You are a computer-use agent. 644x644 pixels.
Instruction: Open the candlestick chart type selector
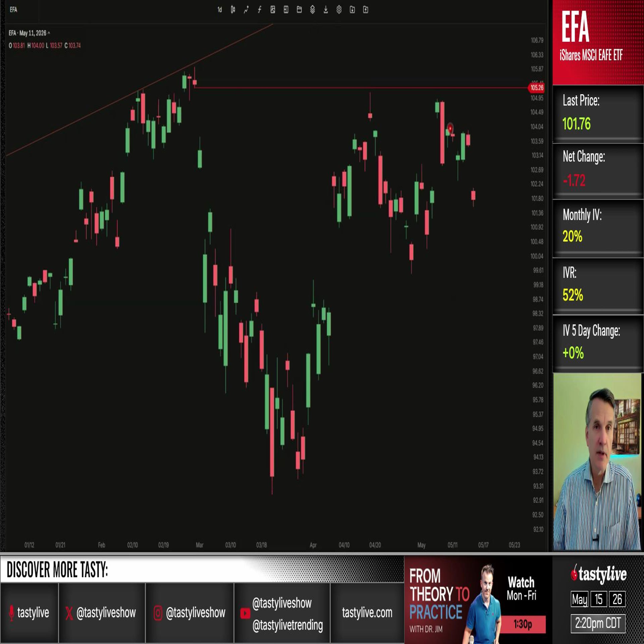coord(233,10)
